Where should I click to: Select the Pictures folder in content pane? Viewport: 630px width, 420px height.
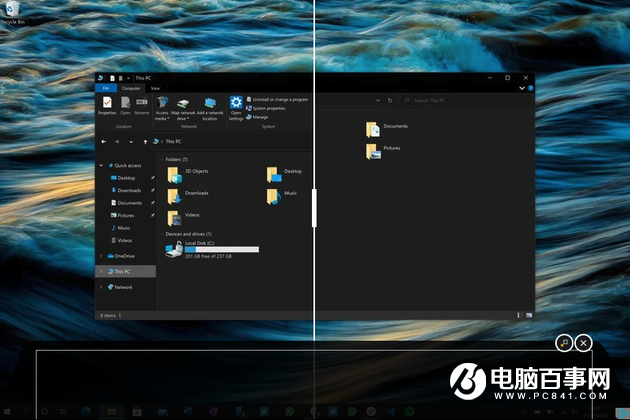382,152
